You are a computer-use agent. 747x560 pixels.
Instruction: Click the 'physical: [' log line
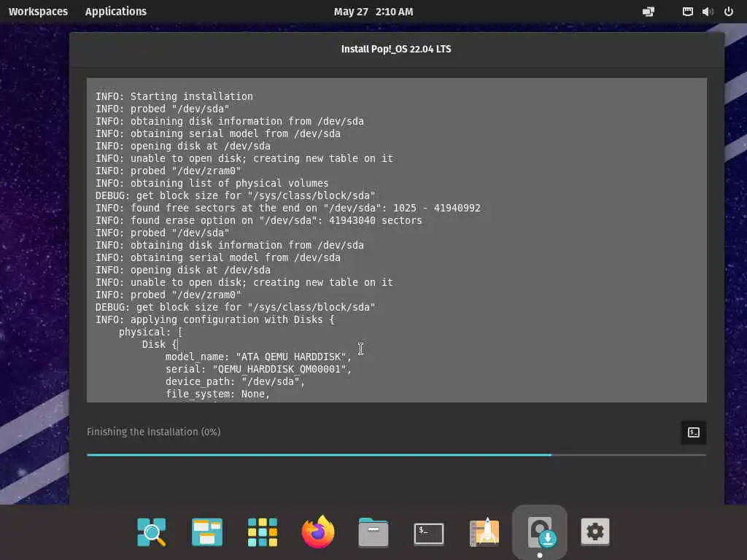tap(150, 332)
